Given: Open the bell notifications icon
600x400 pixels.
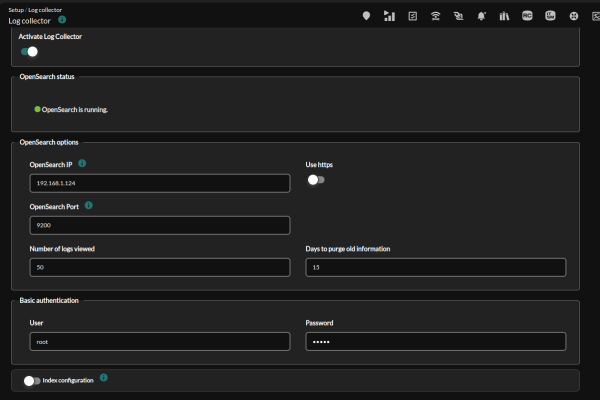Looking at the screenshot, I should coord(481,16).
